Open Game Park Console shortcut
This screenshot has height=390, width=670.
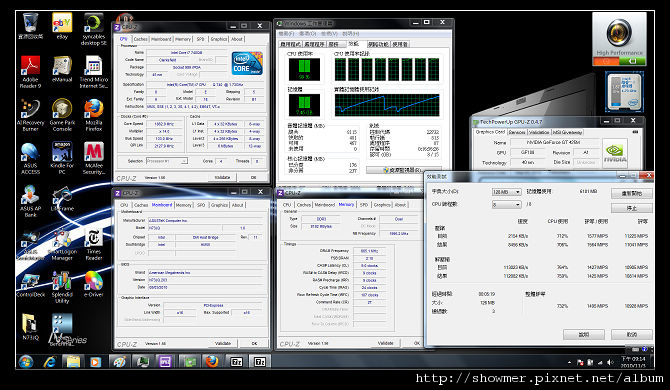[x=62, y=114]
